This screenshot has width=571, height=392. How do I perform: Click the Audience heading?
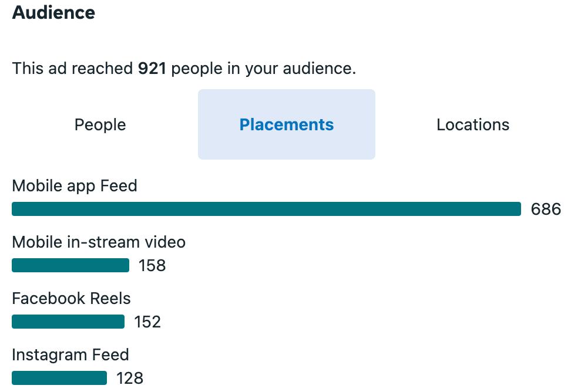53,12
